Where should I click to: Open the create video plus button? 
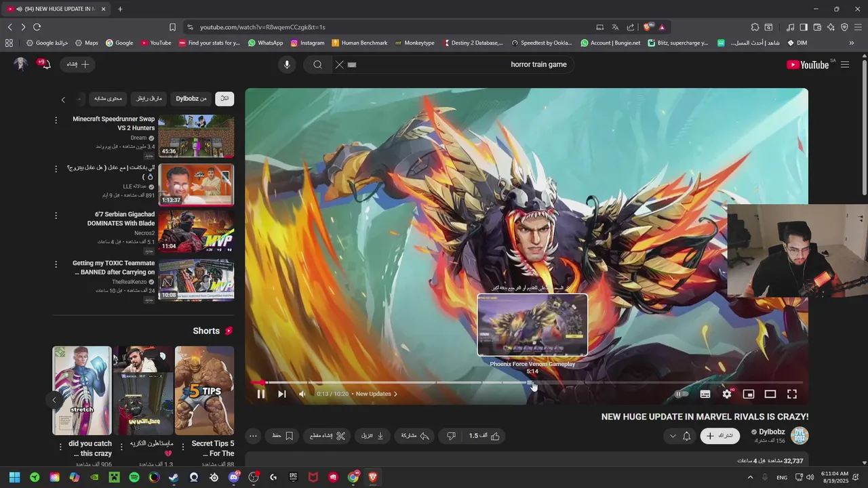78,64
